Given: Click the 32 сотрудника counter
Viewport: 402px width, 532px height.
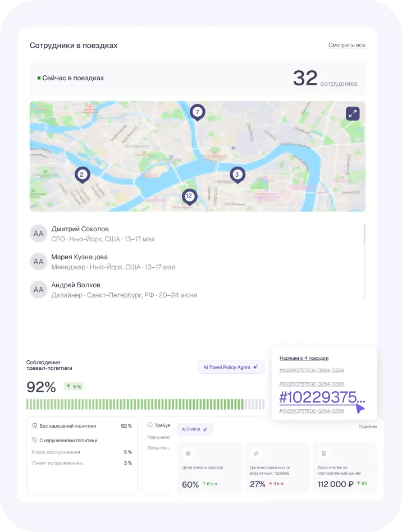Looking at the screenshot, I should click(325, 79).
